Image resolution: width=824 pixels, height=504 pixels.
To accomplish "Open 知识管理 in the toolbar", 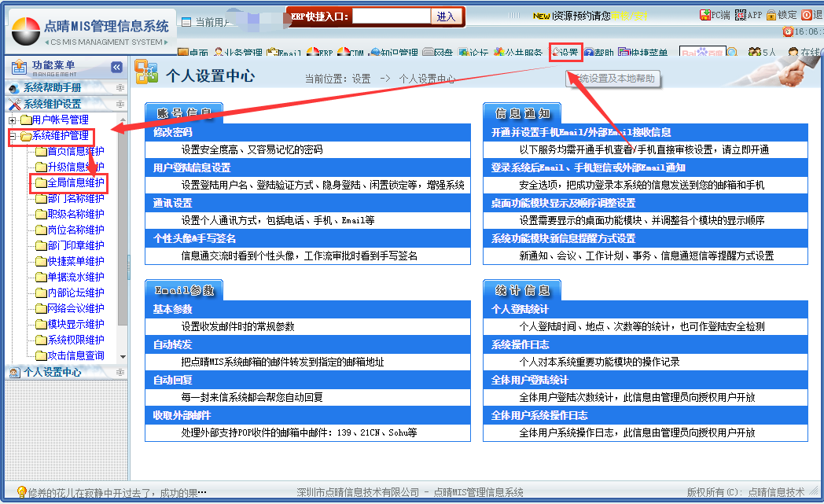I will pyautogui.click(x=394, y=53).
